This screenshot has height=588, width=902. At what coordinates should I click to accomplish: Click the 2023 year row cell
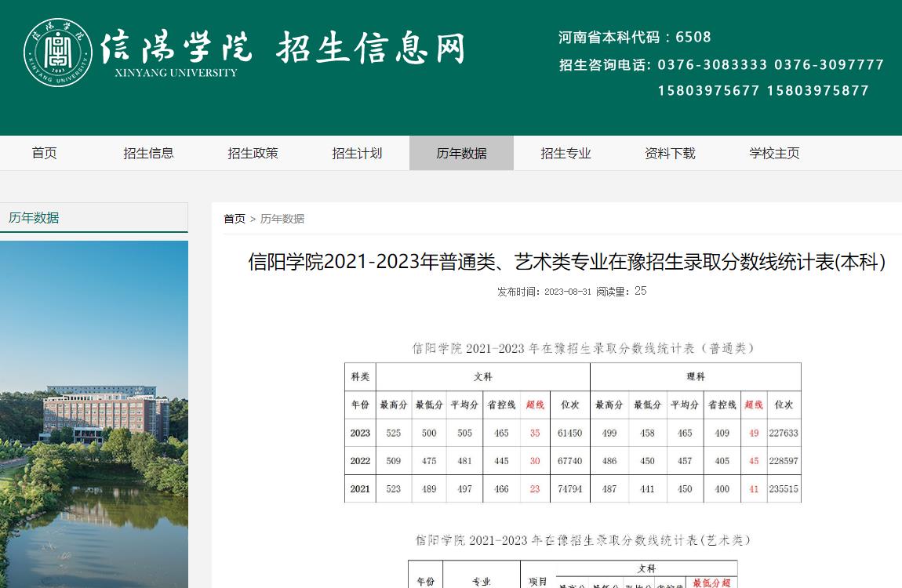[x=360, y=433]
